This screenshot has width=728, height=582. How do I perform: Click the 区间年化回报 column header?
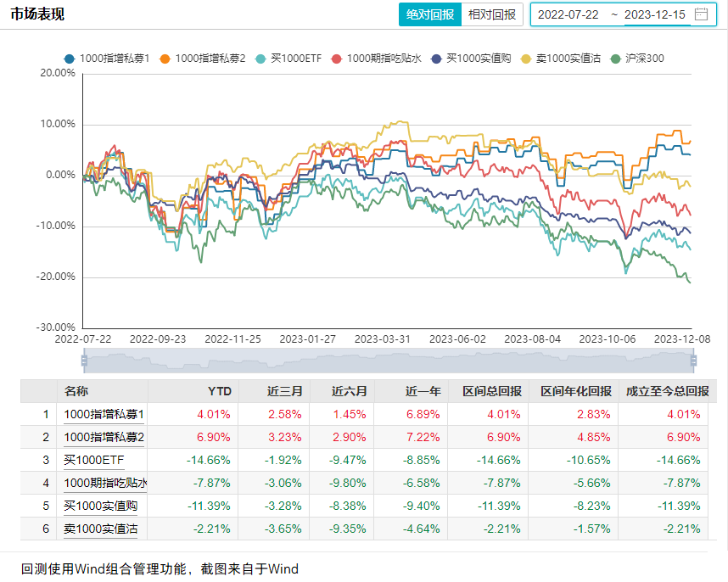[576, 391]
